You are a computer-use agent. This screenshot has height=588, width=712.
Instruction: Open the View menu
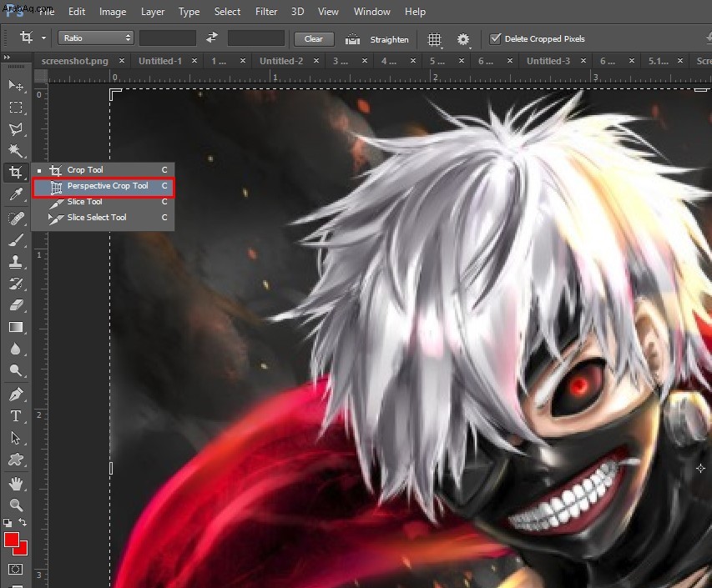click(328, 12)
